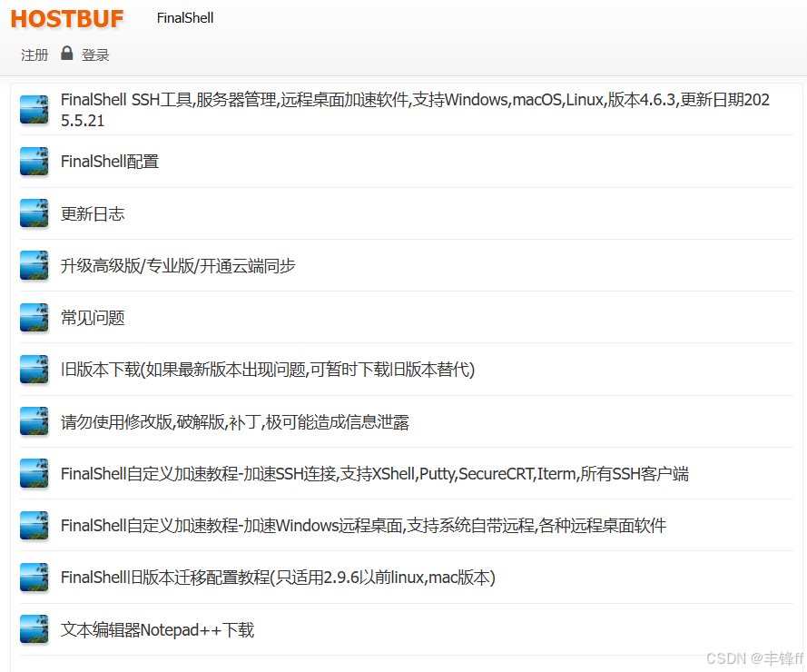This screenshot has width=807, height=672.
Task: Open FinalShell SSH工具 version 4.6.3 post
Action: pos(415,110)
